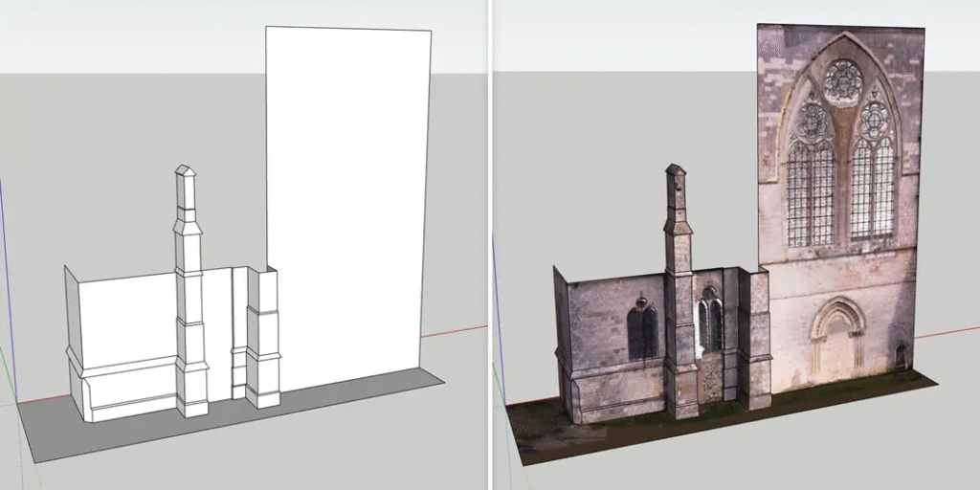Viewport: 980px width, 490px height.
Task: Click the small arched window on low stone wall
Action: [642, 330]
